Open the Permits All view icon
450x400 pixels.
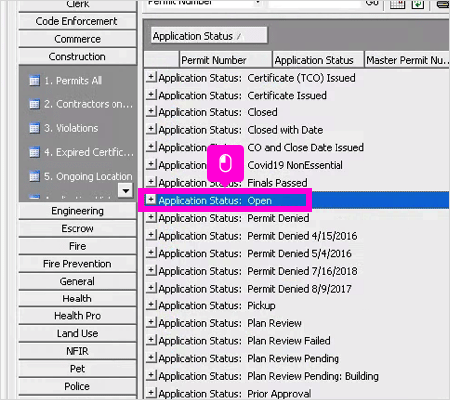coord(34,80)
